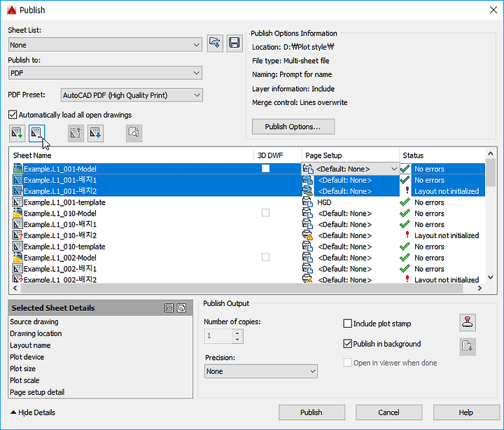Click red error mark of Example.L1_010-배치2
504x430 pixels.
[x=407, y=235]
